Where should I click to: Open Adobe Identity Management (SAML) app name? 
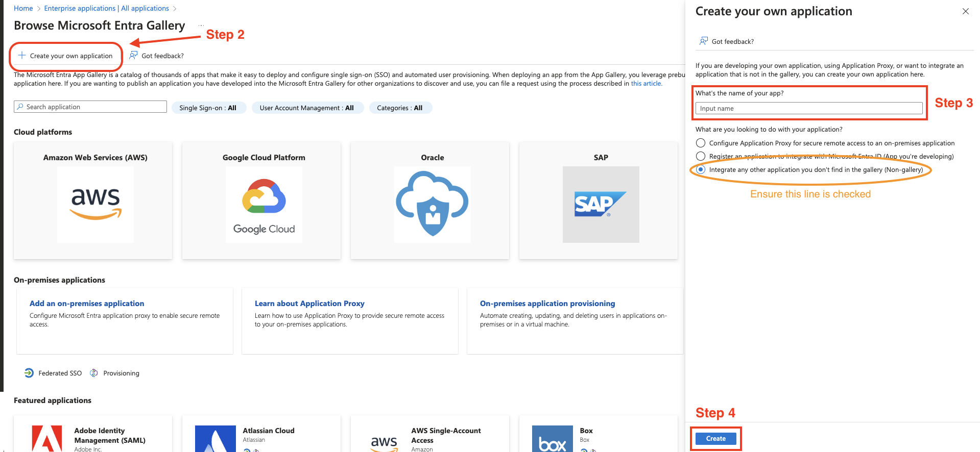click(110, 436)
